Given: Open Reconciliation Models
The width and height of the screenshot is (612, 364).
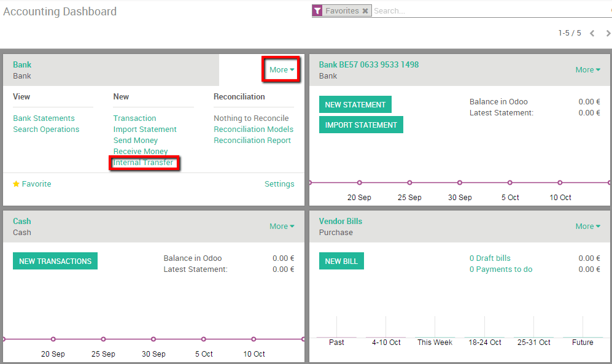Looking at the screenshot, I should click(254, 129).
